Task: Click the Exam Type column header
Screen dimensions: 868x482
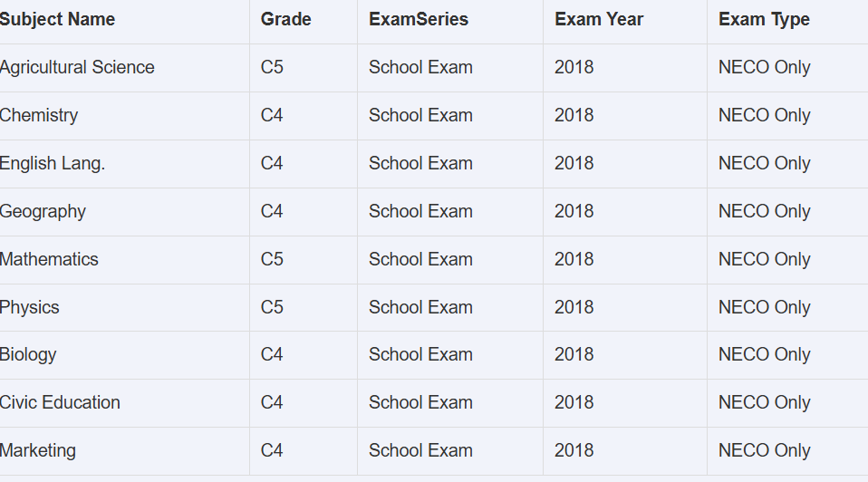Action: pyautogui.click(x=764, y=19)
